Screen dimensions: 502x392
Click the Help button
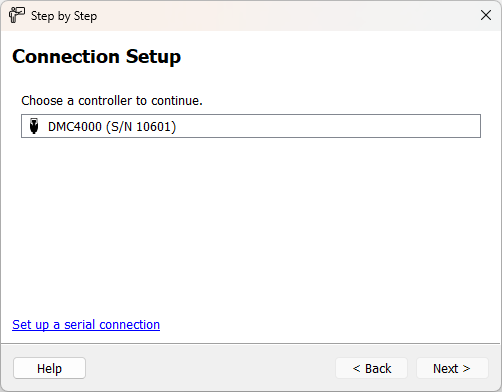coord(49,368)
